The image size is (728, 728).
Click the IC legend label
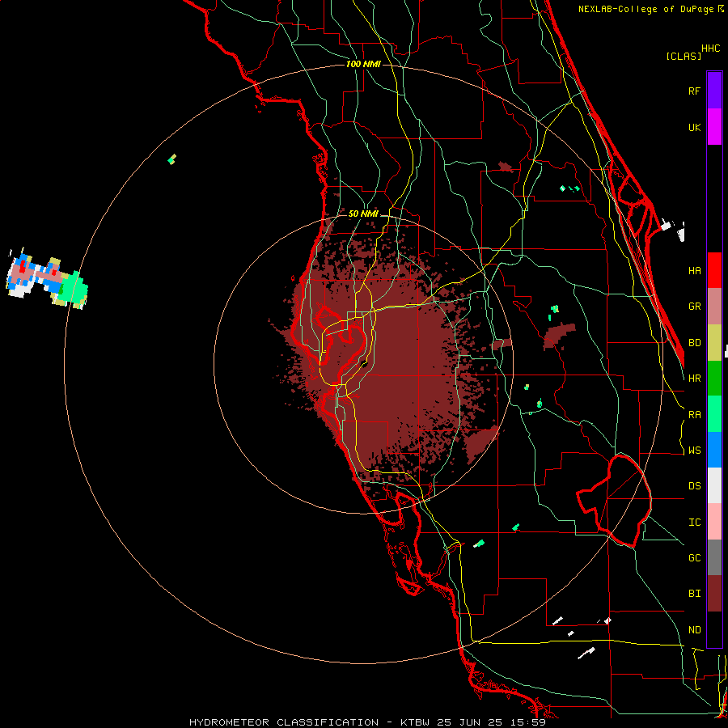694,523
